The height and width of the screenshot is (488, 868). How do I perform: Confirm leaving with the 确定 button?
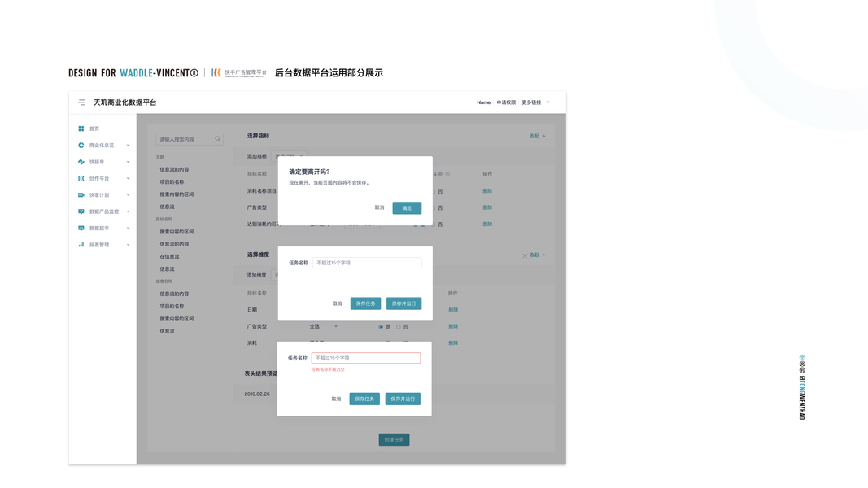tap(407, 208)
